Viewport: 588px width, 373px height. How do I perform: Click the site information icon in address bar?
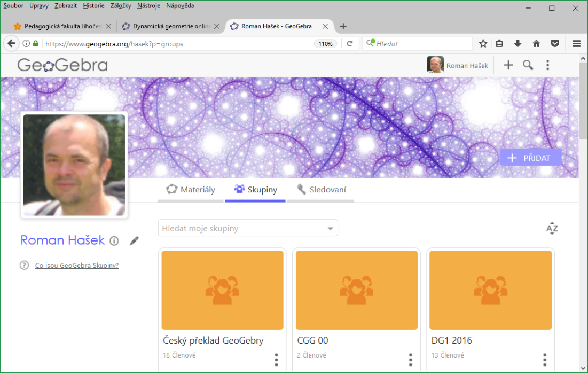point(26,43)
